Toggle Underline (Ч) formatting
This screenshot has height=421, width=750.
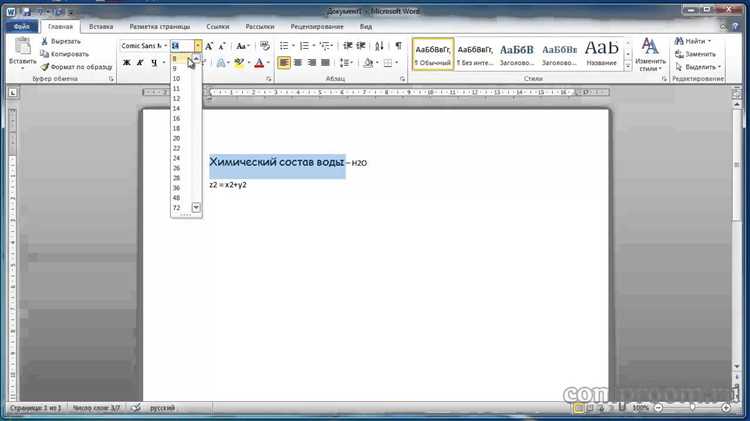click(x=154, y=63)
